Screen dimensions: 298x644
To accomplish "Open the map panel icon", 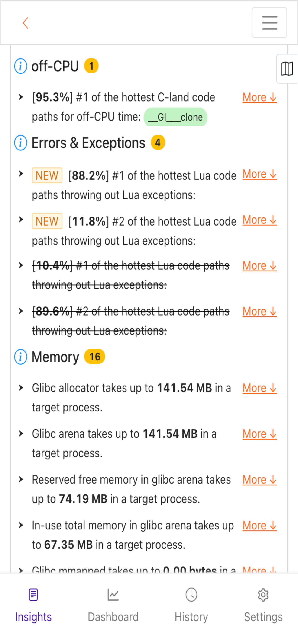I will coord(287,68).
